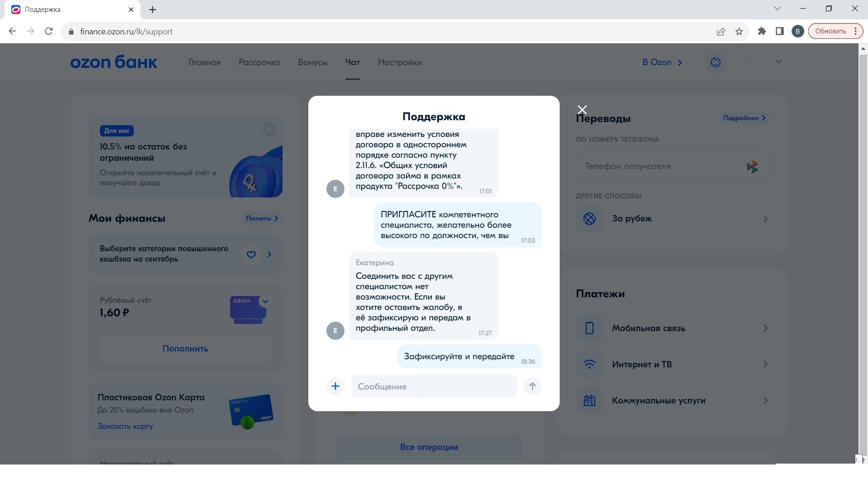Click the profile smiley face icon
Image resolution: width=868 pixels, height=488 pixels.
pyautogui.click(x=716, y=62)
